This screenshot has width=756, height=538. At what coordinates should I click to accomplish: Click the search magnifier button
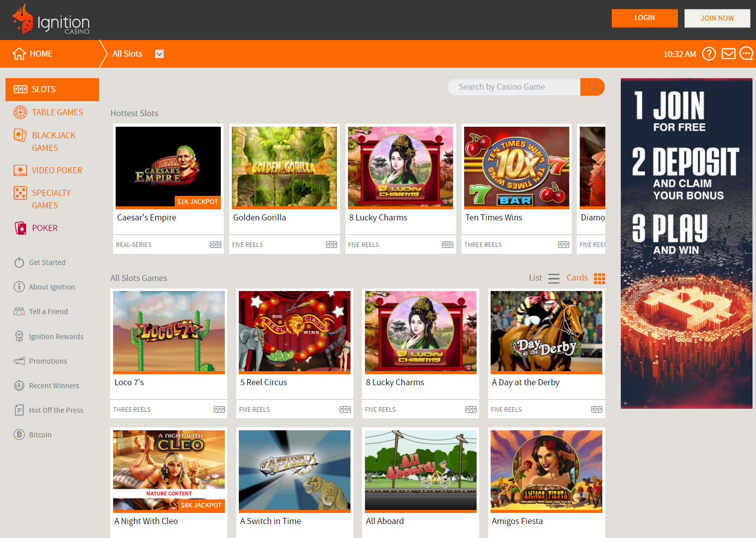click(x=592, y=87)
